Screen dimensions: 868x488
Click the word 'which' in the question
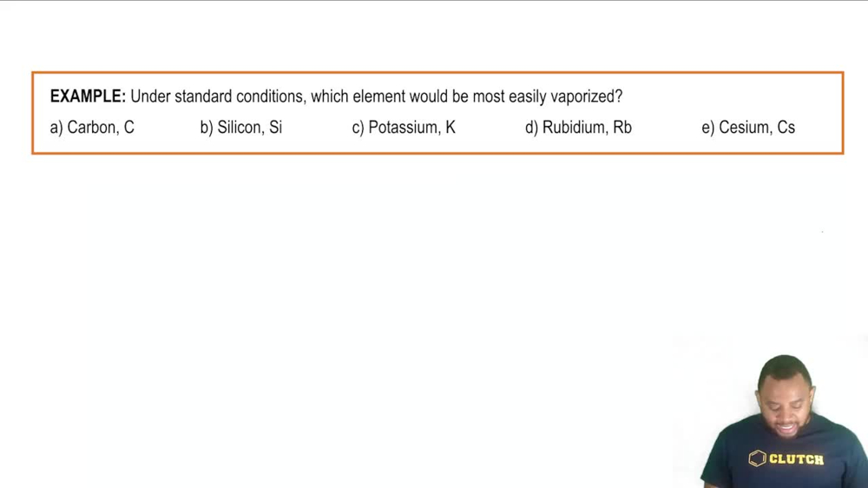[330, 96]
